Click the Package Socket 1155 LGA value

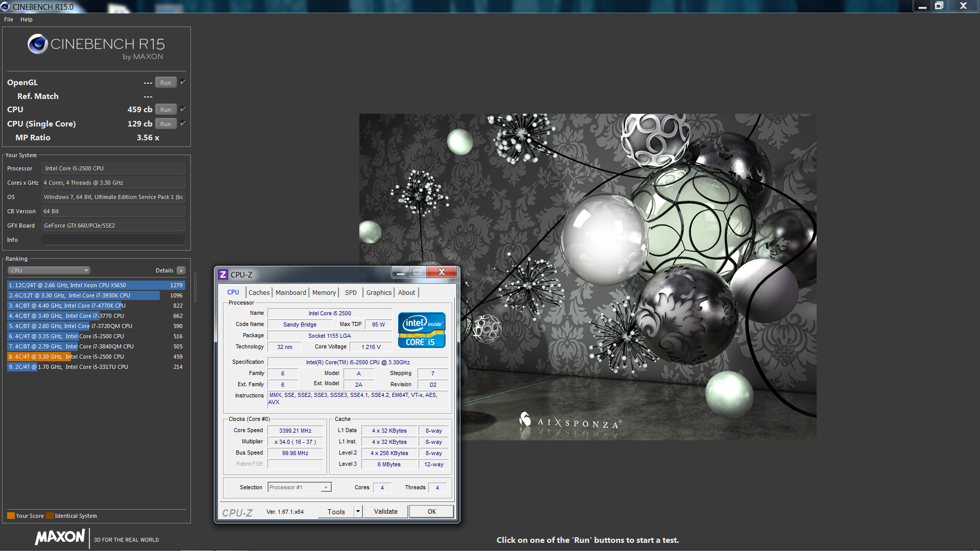pos(329,336)
